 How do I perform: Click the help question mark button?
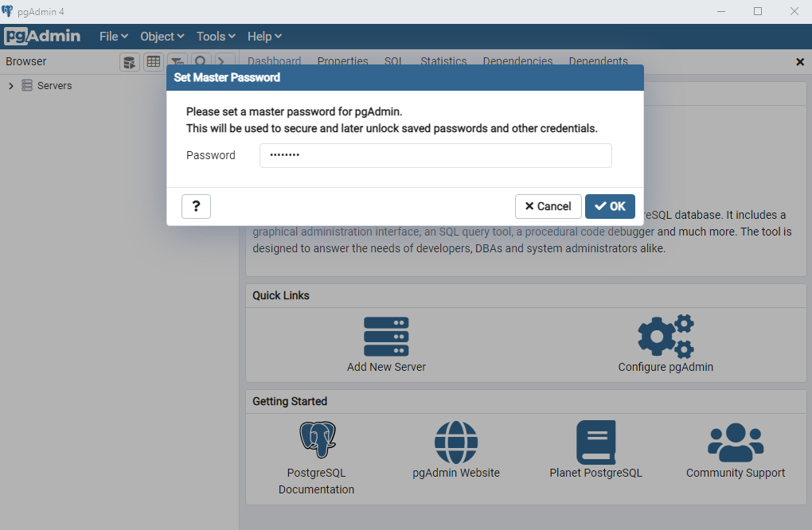[196, 206]
